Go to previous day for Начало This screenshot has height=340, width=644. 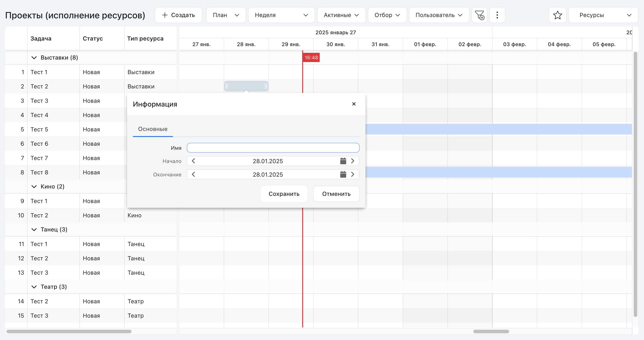pos(193,161)
